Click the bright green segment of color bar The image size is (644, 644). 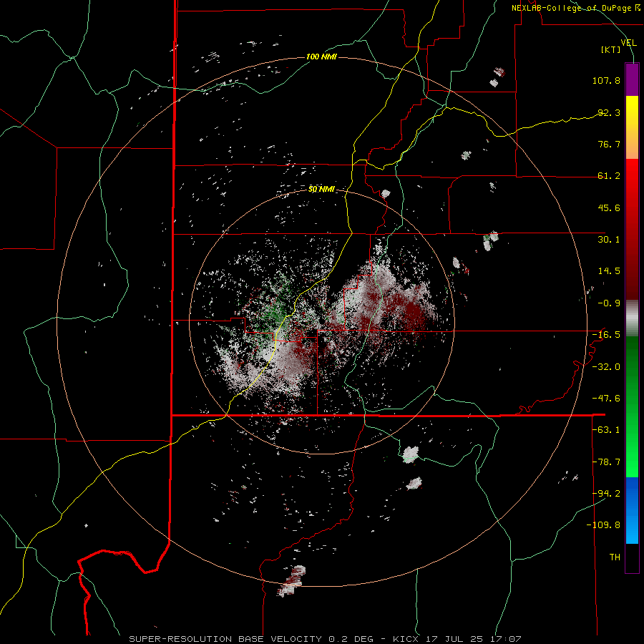632,406
